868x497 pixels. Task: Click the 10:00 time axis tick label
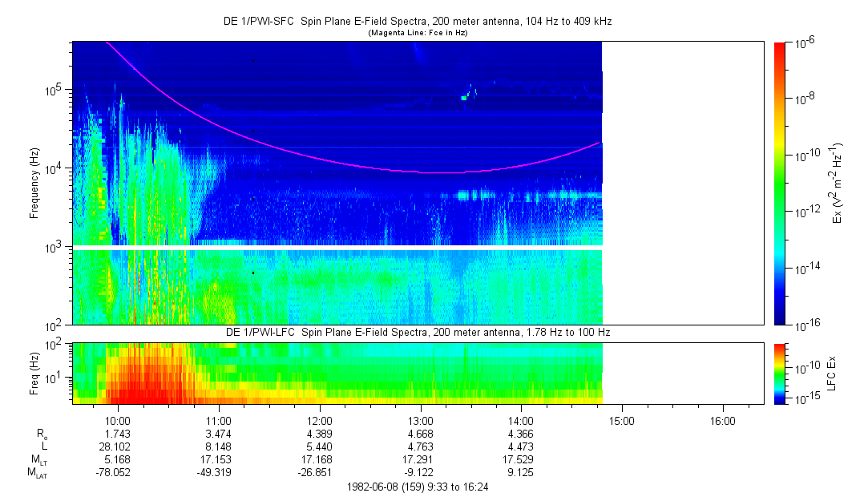click(118, 421)
